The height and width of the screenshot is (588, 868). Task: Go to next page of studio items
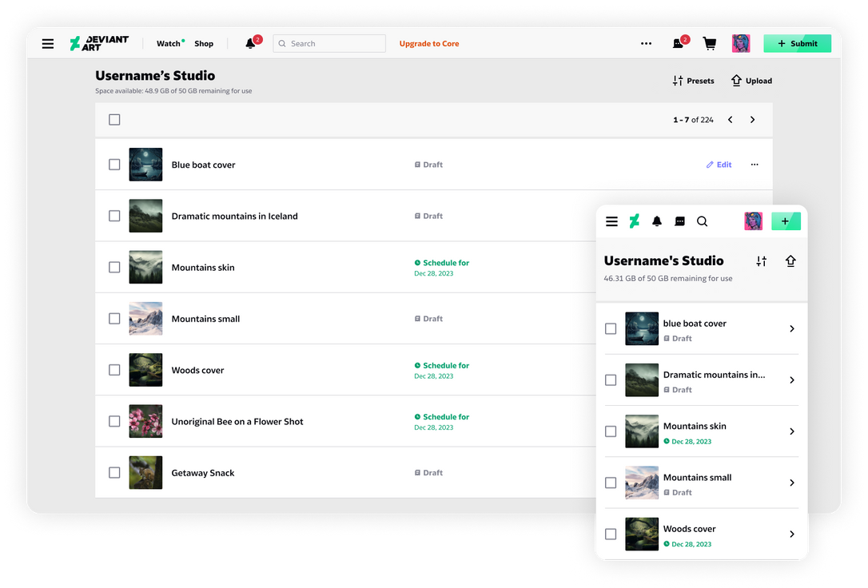click(752, 120)
